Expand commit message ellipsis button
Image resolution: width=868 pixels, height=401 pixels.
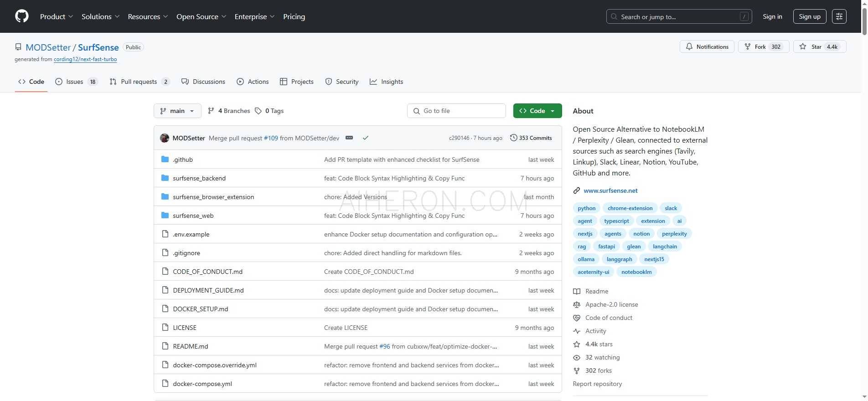[349, 138]
